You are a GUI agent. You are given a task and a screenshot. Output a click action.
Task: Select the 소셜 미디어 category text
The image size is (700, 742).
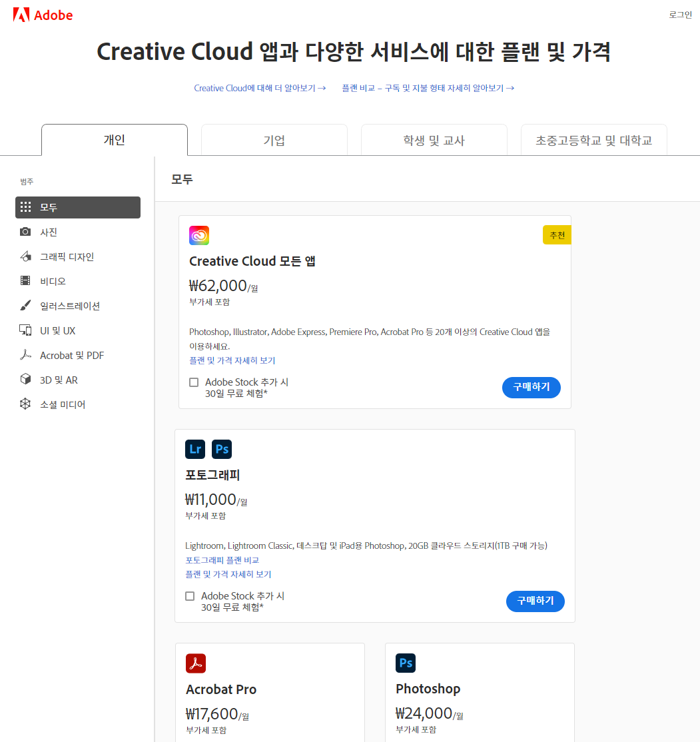point(63,404)
